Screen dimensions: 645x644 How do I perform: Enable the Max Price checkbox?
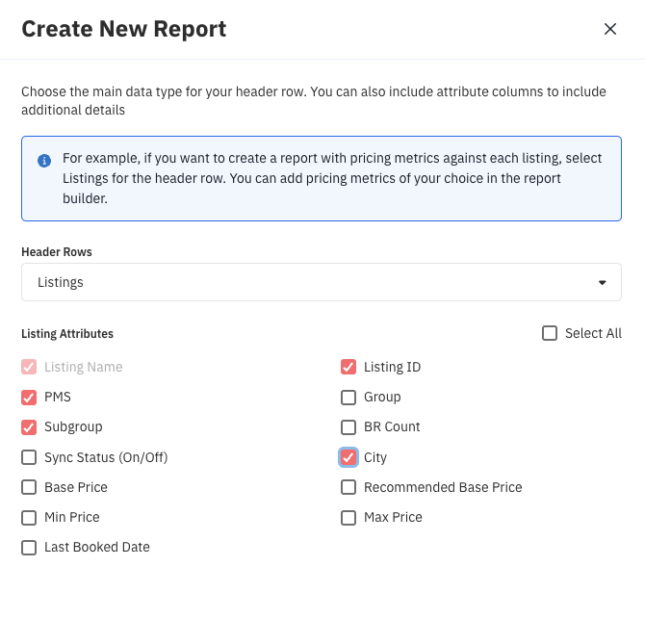[x=348, y=517]
